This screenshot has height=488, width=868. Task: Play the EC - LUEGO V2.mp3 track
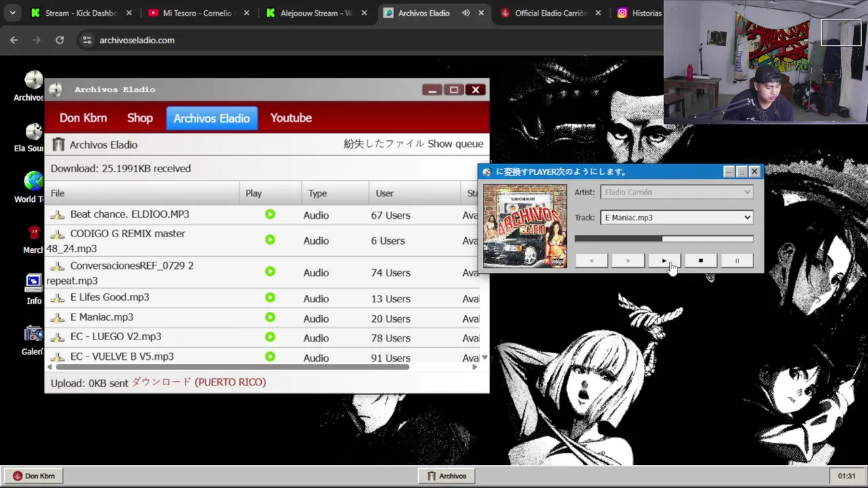pyautogui.click(x=270, y=337)
